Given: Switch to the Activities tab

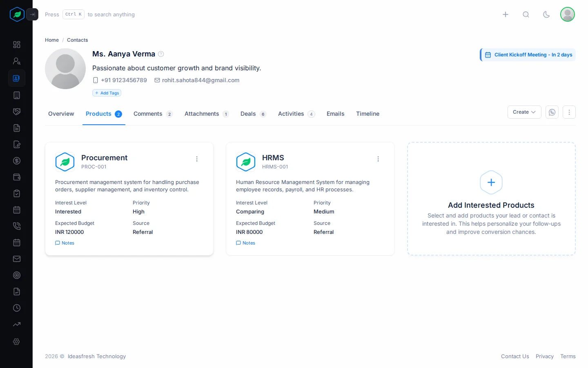Looking at the screenshot, I should coord(296,114).
